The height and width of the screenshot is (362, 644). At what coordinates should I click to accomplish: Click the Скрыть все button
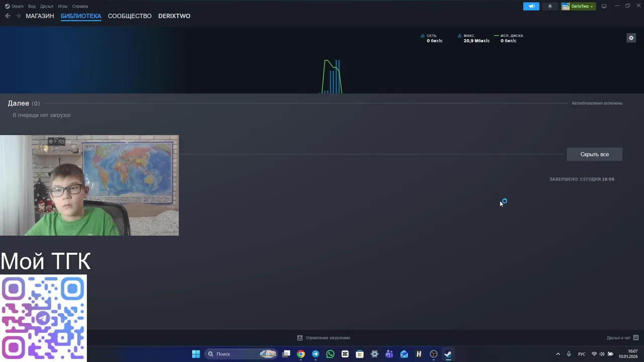[x=594, y=154]
